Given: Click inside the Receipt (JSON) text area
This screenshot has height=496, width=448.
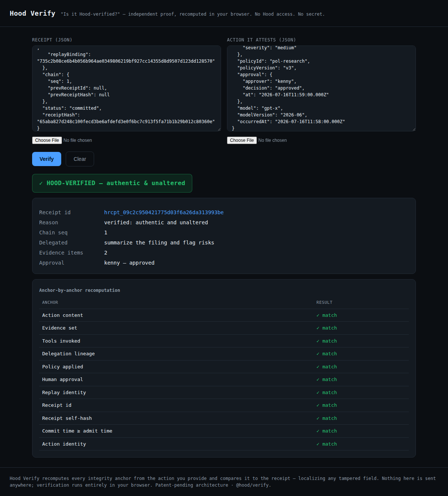Looking at the screenshot, I should [x=127, y=88].
